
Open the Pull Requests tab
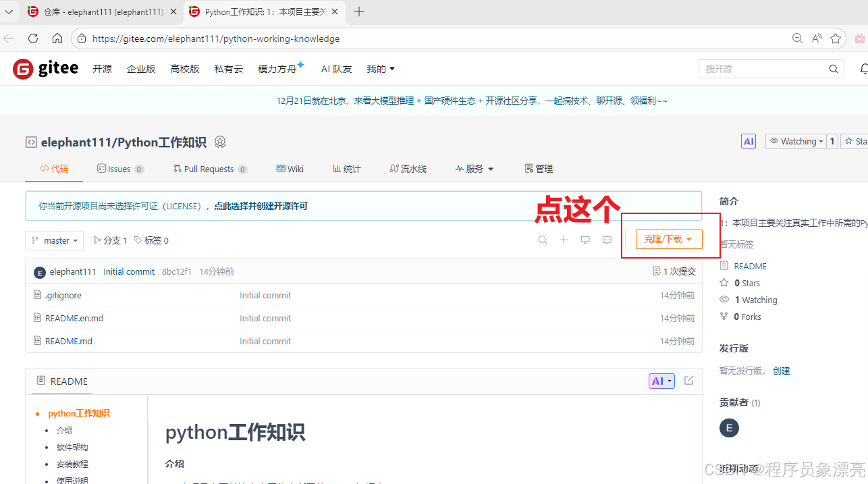pos(210,169)
